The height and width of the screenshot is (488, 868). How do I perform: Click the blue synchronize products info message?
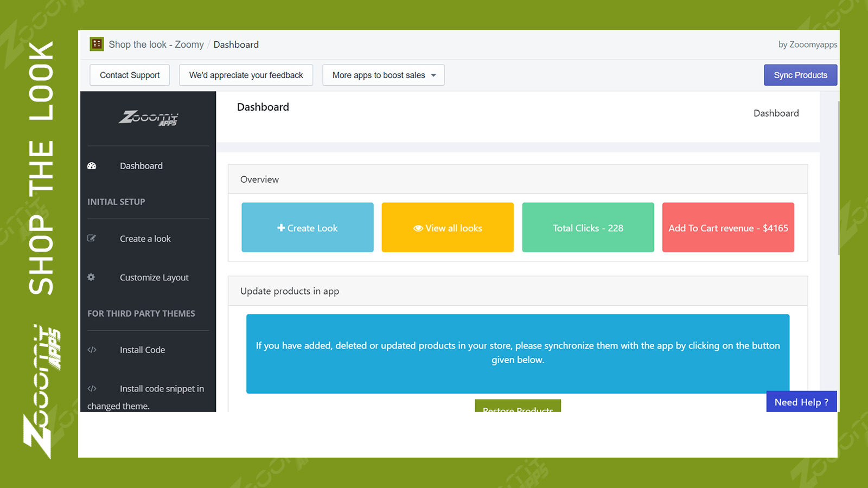pyautogui.click(x=518, y=354)
